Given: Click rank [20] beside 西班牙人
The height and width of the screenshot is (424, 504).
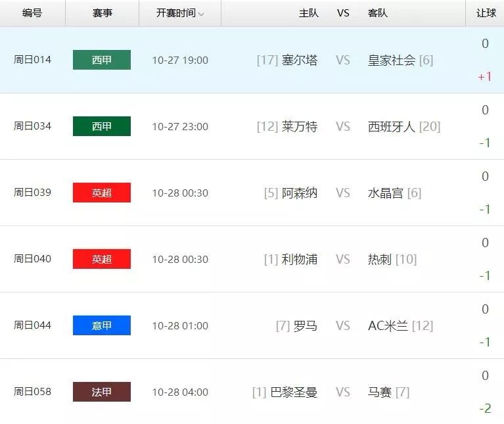Looking at the screenshot, I should 430,127.
